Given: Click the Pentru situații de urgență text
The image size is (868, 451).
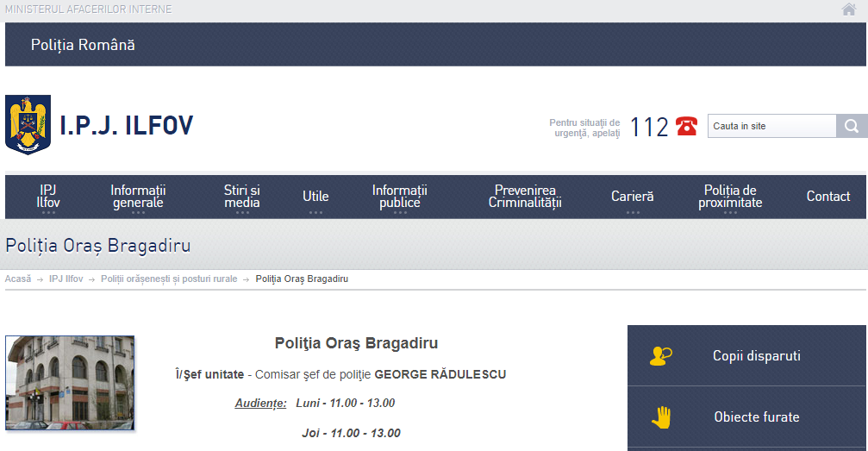Looking at the screenshot, I should pyautogui.click(x=584, y=128).
